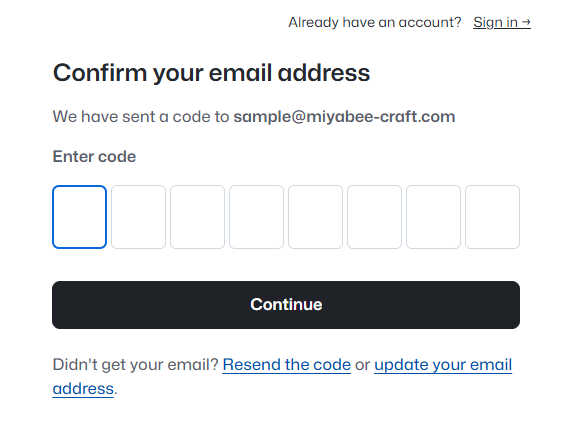This screenshot has width=573, height=424.
Task: Focus the first code digit box
Action: click(x=79, y=217)
